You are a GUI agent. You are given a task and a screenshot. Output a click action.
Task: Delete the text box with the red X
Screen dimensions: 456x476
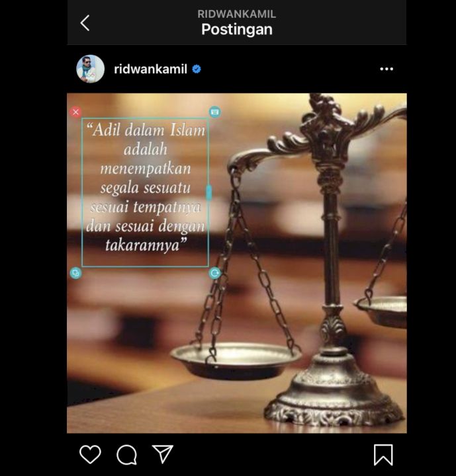click(x=75, y=112)
